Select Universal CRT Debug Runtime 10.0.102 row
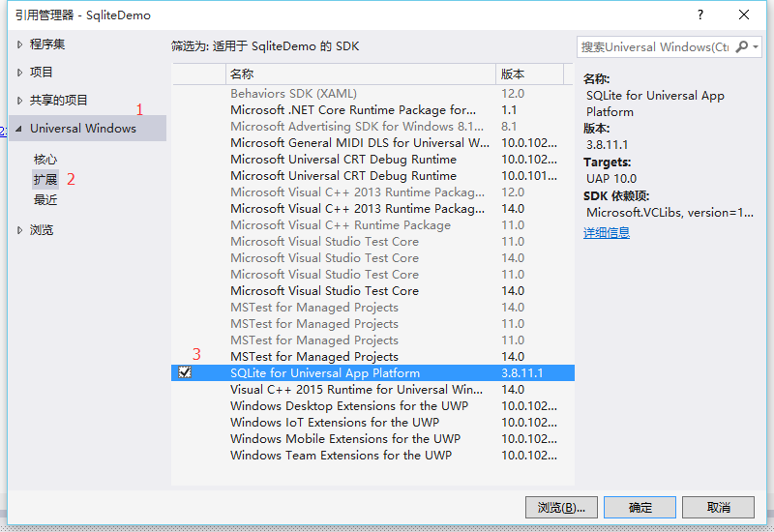 click(x=372, y=160)
